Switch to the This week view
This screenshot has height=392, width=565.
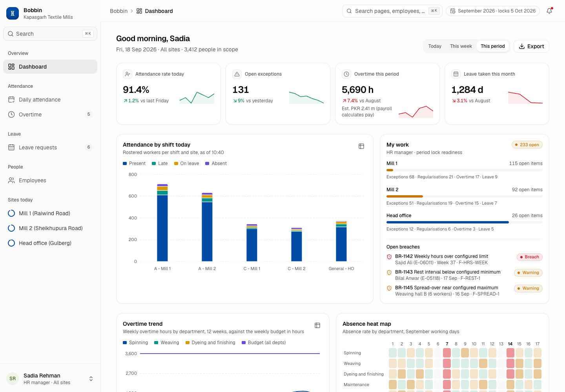(x=461, y=46)
